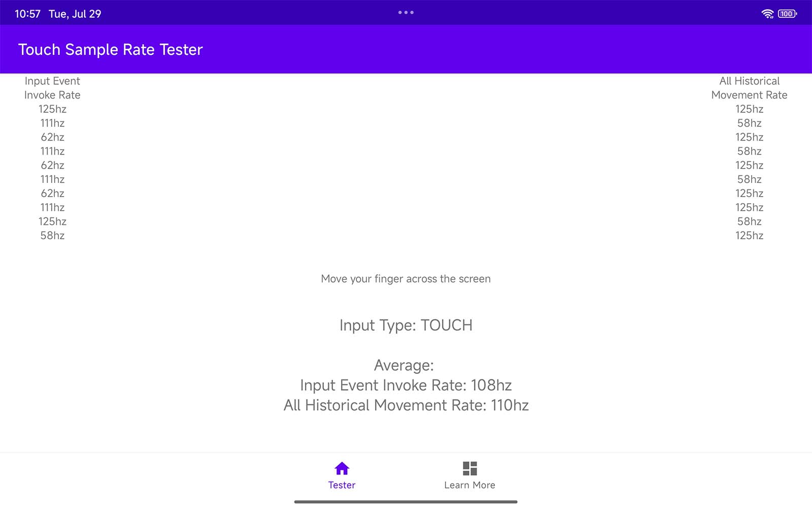The image size is (812, 508).
Task: Tap the Input Event Invoke Rate column header
Action: 52,88
